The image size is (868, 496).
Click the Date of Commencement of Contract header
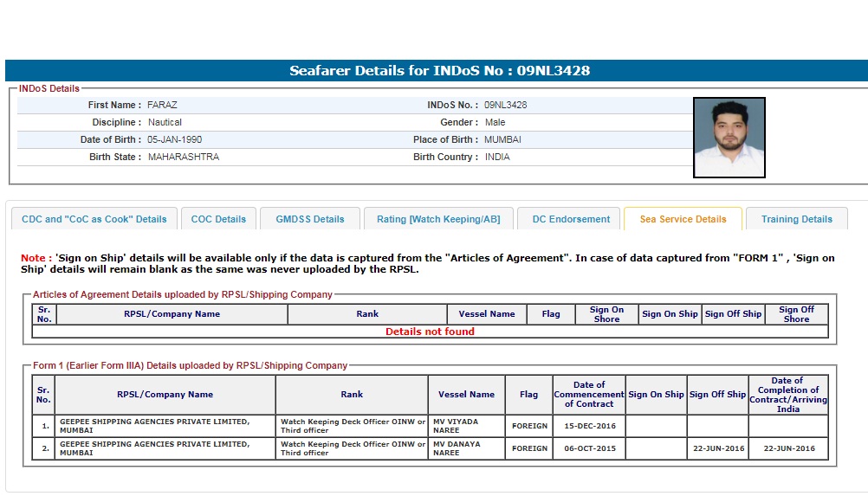[x=589, y=394]
